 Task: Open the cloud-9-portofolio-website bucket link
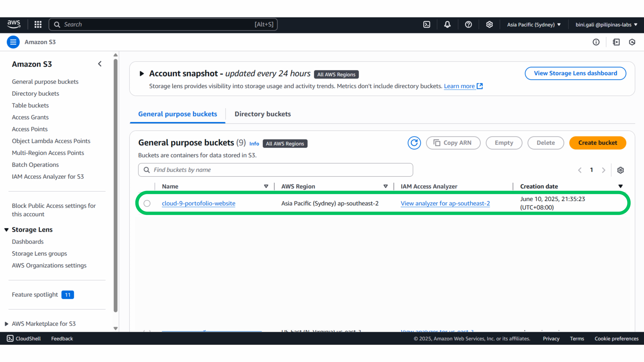(x=198, y=203)
